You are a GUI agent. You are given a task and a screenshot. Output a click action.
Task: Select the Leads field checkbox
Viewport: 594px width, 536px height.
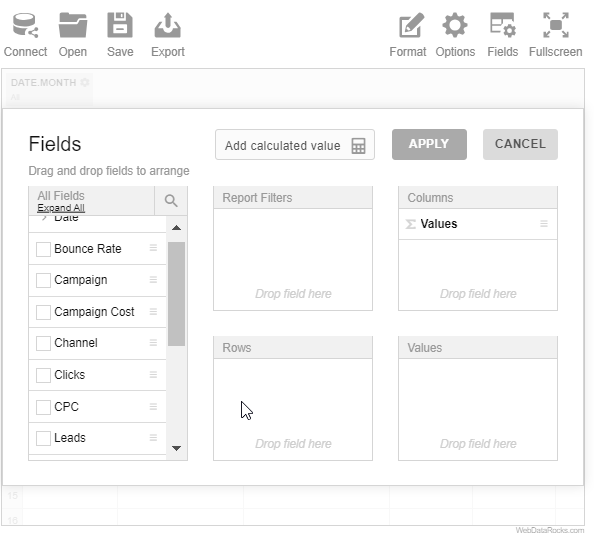43,438
